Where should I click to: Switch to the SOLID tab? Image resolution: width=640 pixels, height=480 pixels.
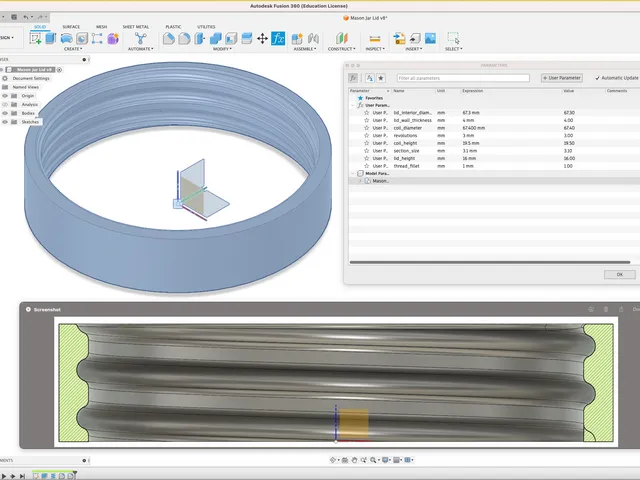pos(40,27)
